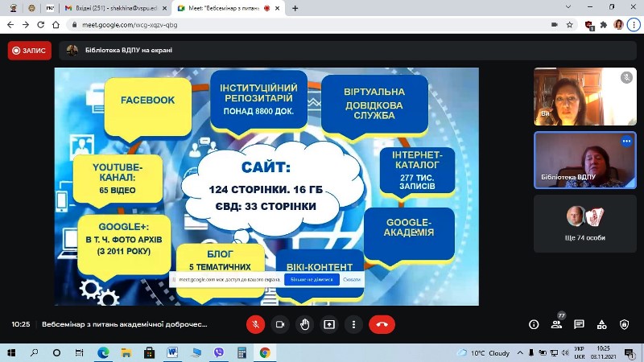Open Cortana from the taskbar
The image size is (644, 362).
click(56, 352)
